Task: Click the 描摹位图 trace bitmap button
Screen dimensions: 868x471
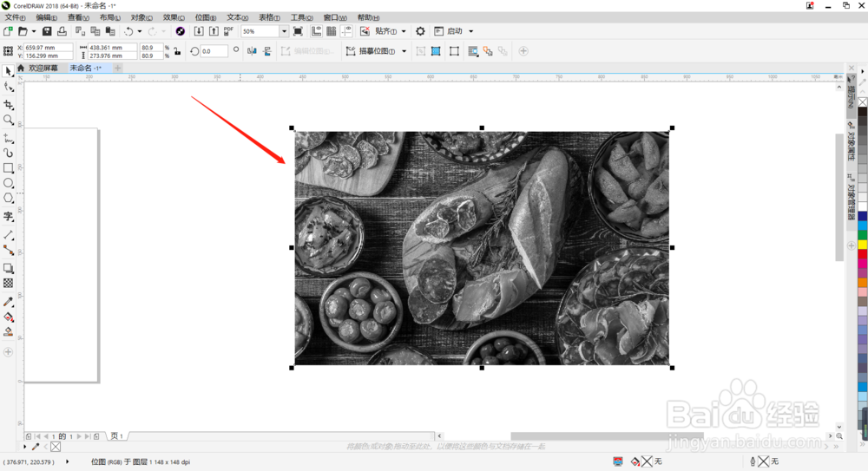Action: (x=372, y=51)
